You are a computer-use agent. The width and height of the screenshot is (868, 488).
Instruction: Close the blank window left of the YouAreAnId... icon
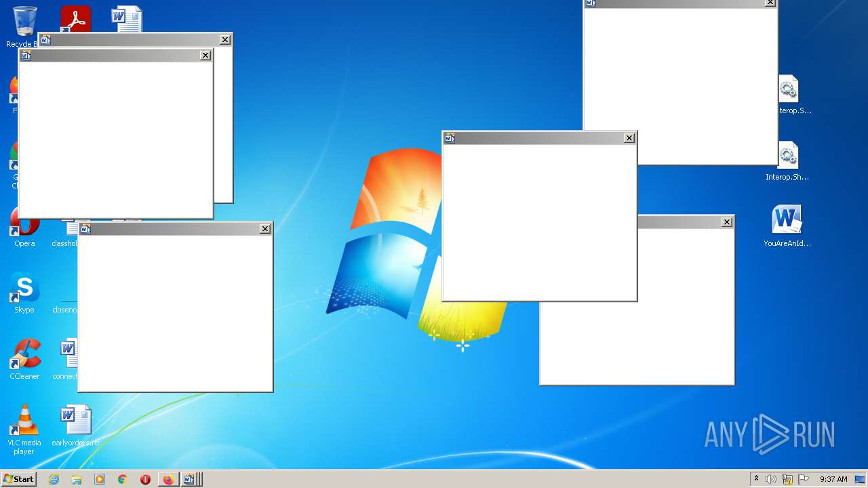pyautogui.click(x=727, y=222)
